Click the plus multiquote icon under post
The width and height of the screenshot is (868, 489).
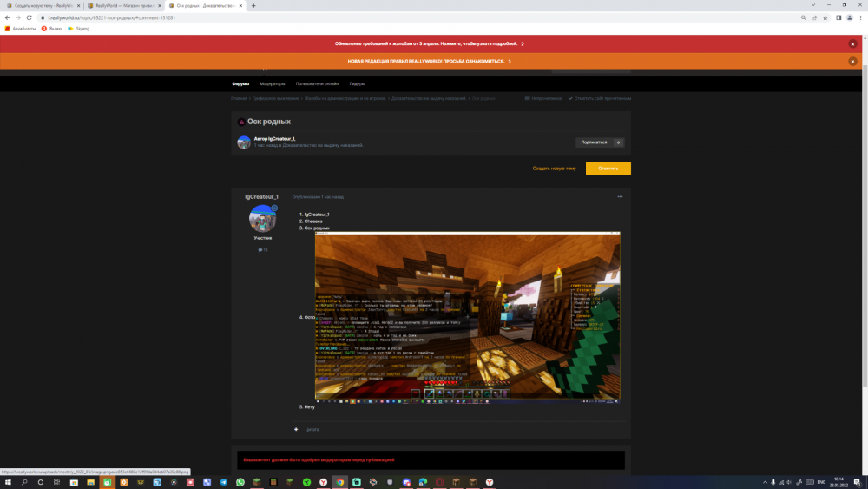[x=296, y=429]
